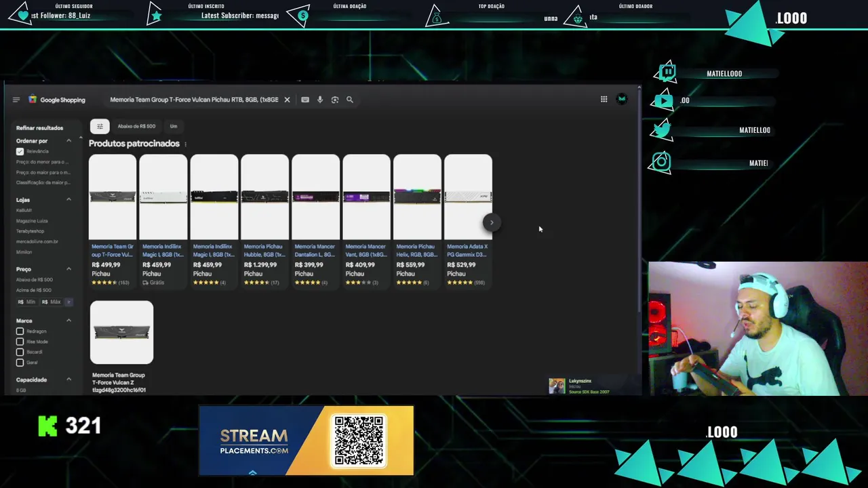Click the '8 GB' capacity filter
868x488 pixels.
tap(21, 390)
